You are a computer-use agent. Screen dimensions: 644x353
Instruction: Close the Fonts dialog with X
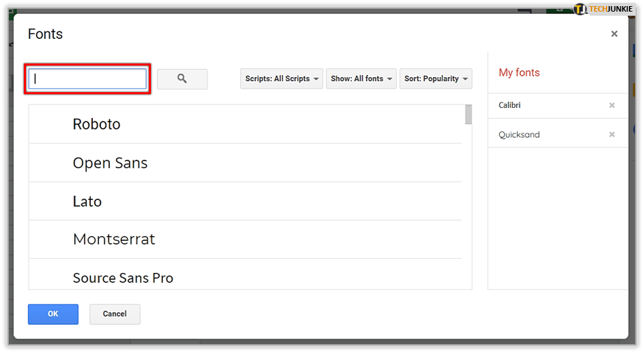(614, 33)
